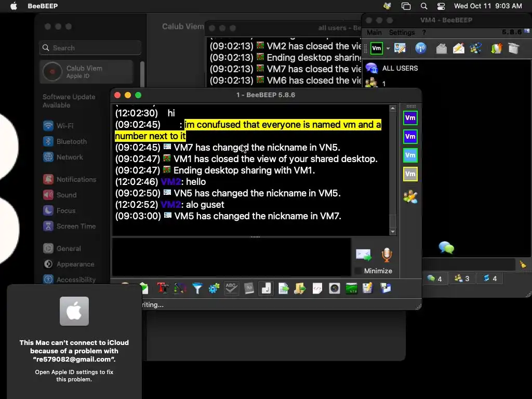The height and width of the screenshot is (399, 532).
Task: Switch to the tab with blue icon showing 4
Action: [489, 278]
